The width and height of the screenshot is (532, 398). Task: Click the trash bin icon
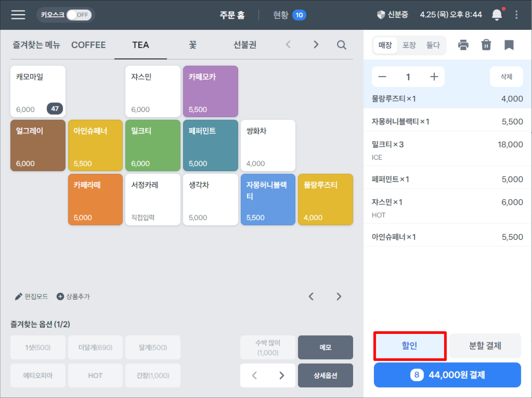[x=486, y=45]
